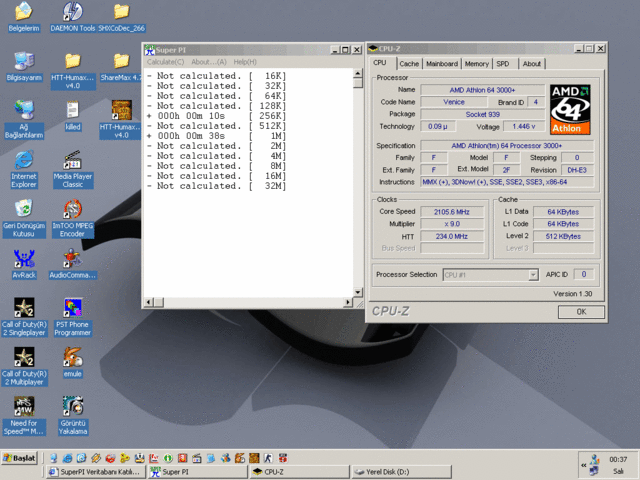This screenshot has height=480, width=640.
Task: Click the AMD Athlon 64 logo
Action: click(x=570, y=109)
